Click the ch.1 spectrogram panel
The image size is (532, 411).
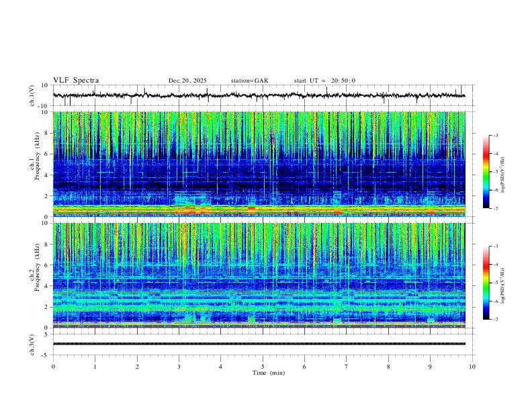259,164
